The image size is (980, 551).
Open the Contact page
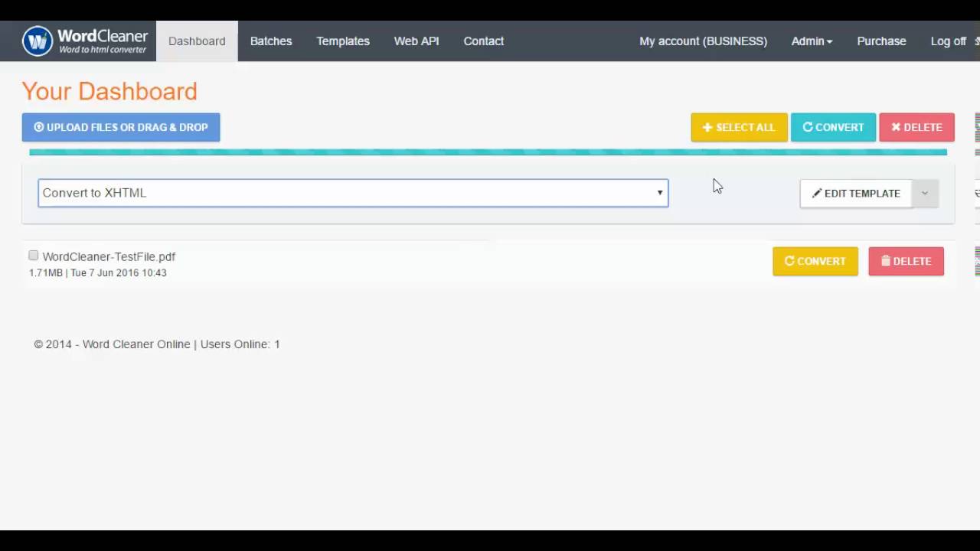(x=484, y=41)
